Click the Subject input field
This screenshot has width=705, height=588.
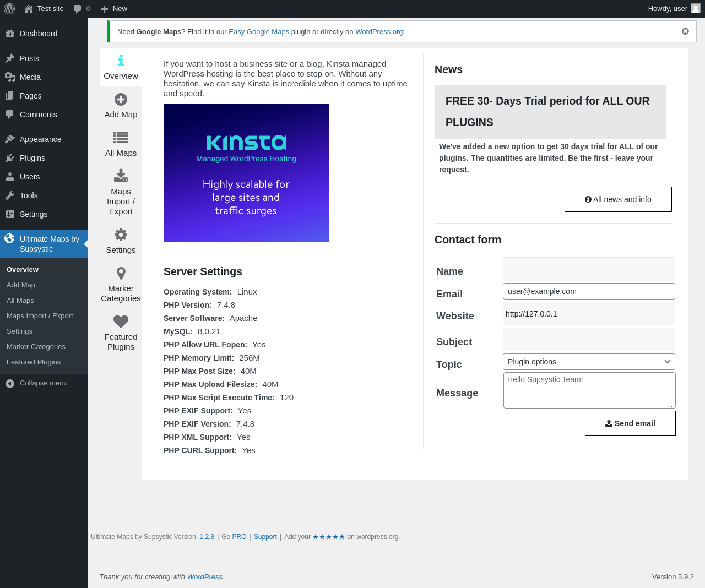[589, 340]
